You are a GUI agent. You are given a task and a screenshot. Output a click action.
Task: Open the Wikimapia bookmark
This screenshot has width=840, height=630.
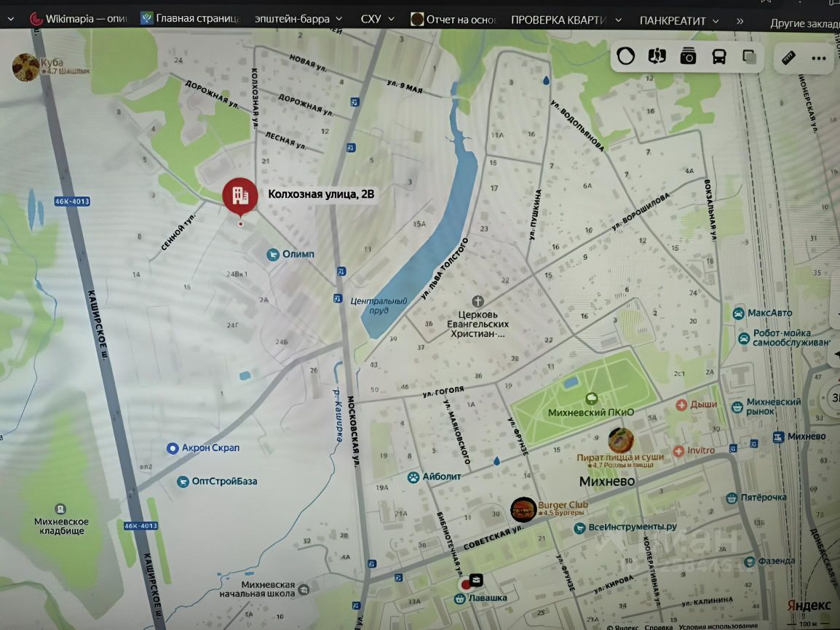(x=78, y=19)
